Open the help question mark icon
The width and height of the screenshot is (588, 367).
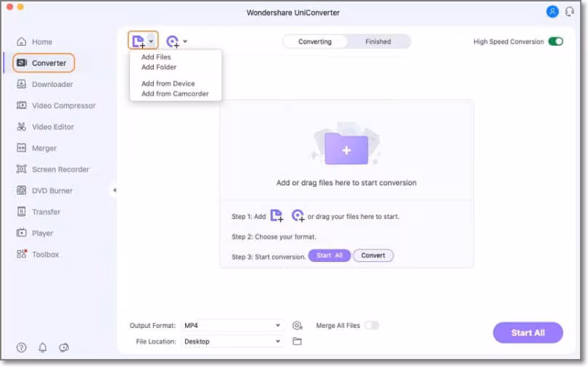click(x=21, y=347)
